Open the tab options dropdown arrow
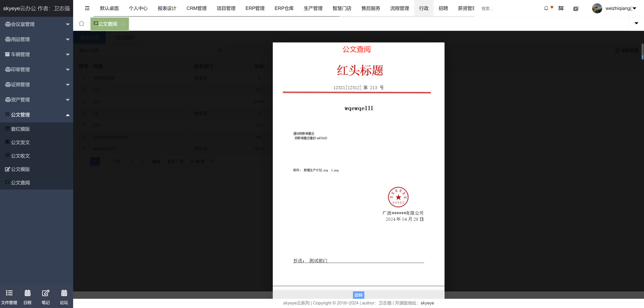 (636, 23)
